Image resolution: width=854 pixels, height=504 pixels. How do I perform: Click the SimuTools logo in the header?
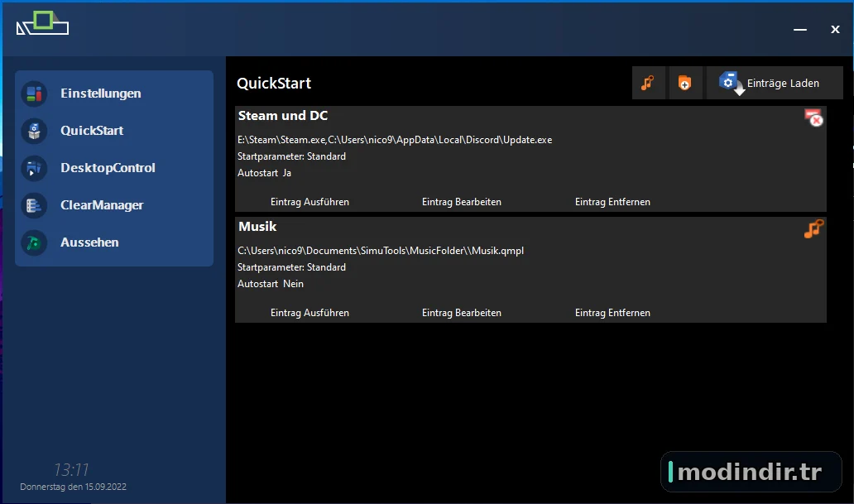pos(42,23)
